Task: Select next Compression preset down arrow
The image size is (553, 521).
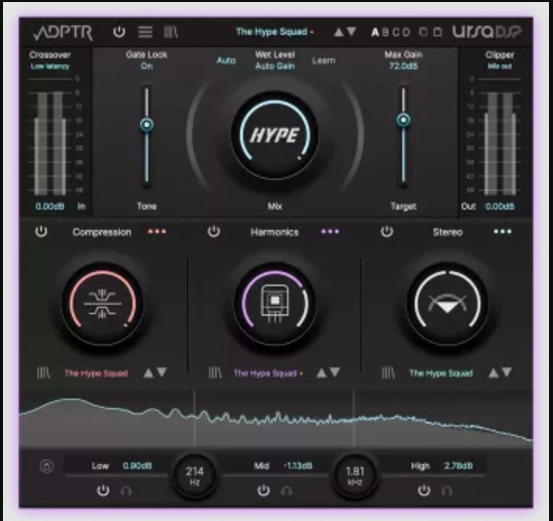Action: coord(162,372)
